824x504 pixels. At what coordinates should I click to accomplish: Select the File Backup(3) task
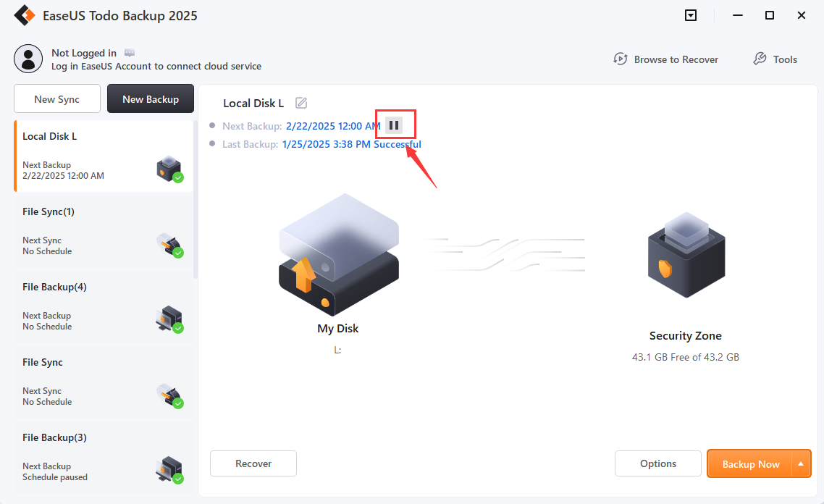pos(104,457)
